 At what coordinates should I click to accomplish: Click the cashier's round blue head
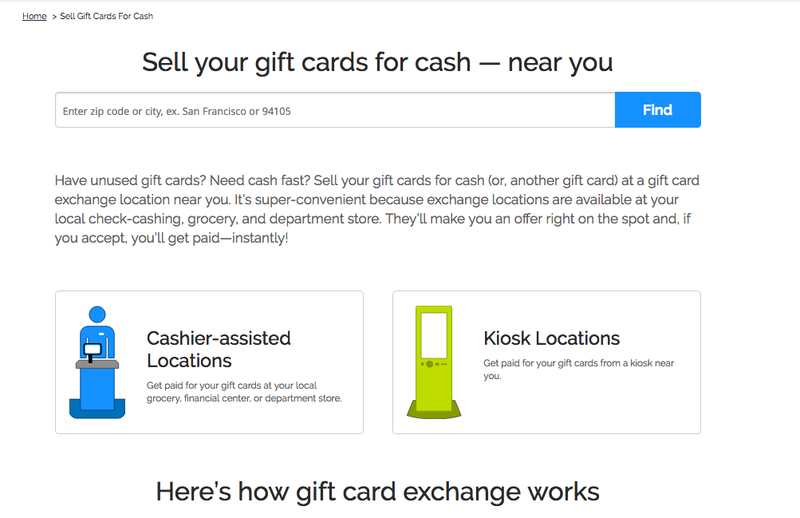point(97,314)
